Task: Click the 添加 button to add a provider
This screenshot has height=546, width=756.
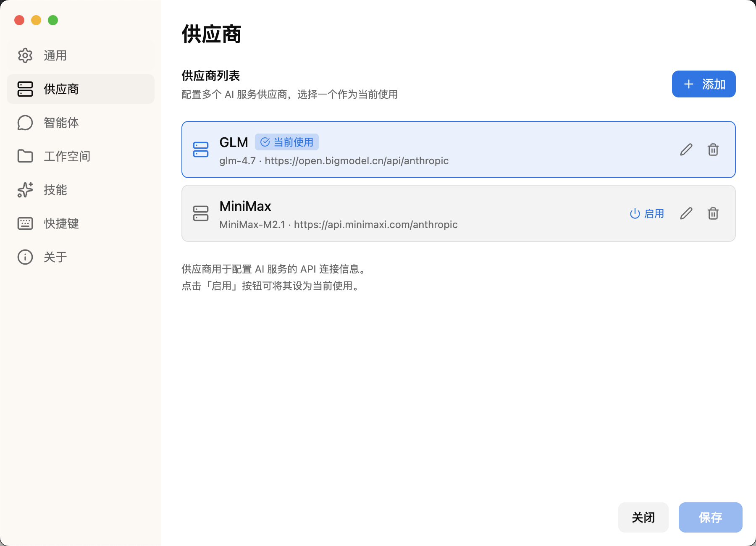Action: pos(703,84)
